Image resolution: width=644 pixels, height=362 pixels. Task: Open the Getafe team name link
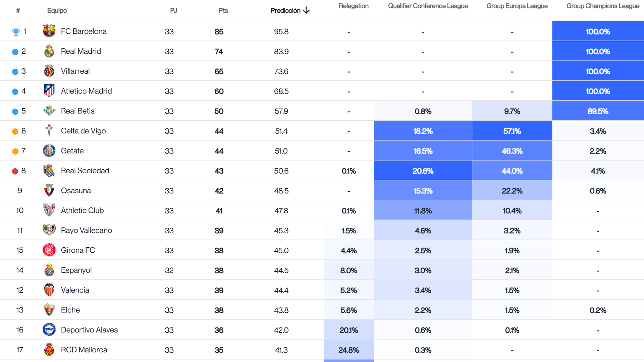click(72, 150)
